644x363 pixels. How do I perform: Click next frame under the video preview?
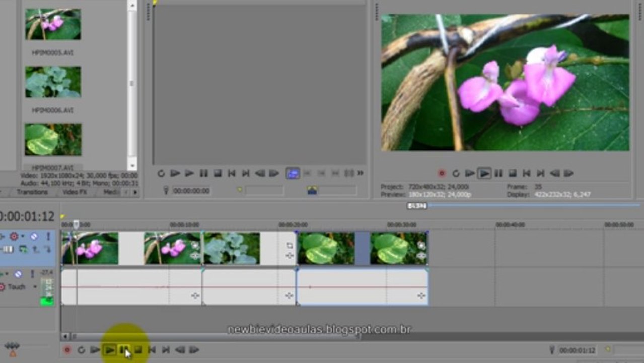pos(568,173)
